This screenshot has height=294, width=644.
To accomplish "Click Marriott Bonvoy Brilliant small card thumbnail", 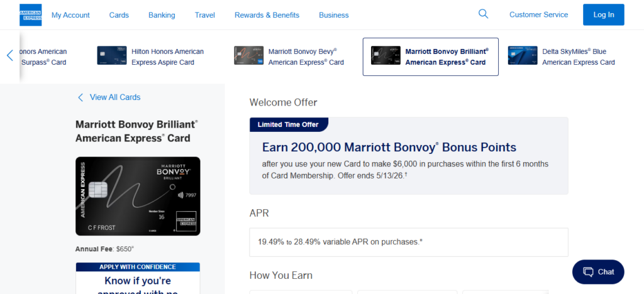I will point(386,55).
